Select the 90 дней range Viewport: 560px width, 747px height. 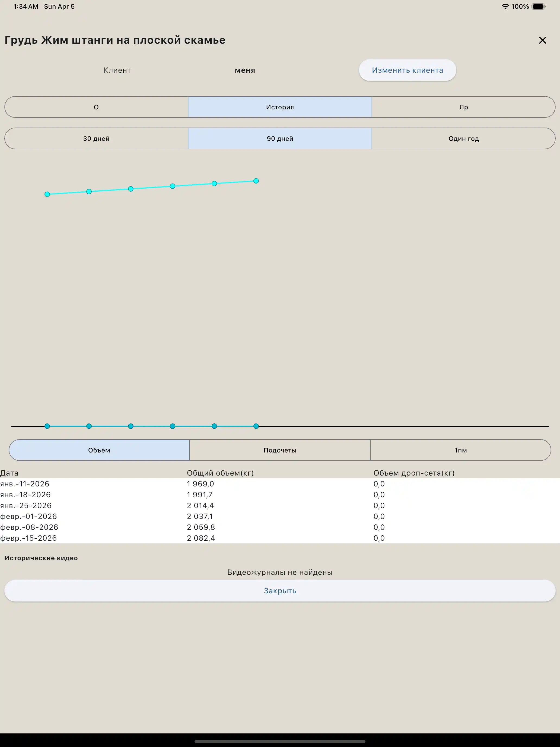coord(280,138)
